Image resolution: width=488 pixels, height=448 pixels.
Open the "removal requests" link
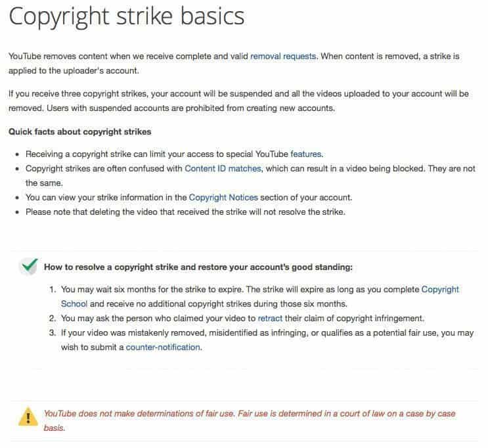pyautogui.click(x=284, y=56)
